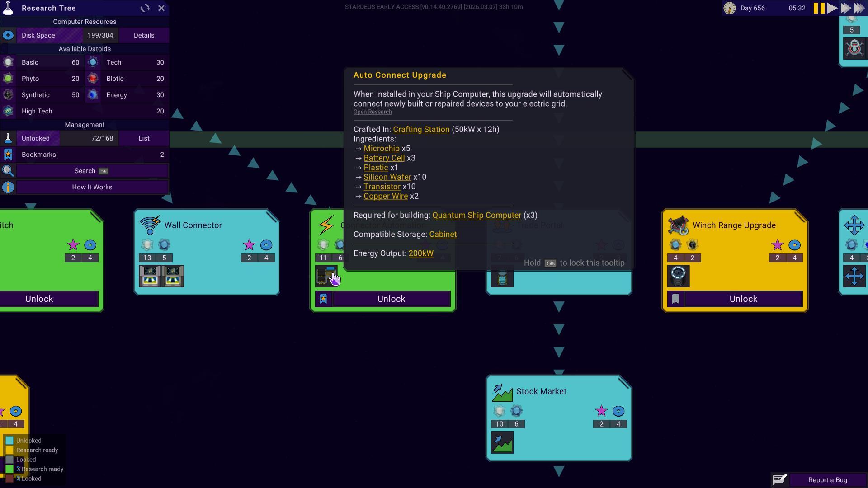Click the Research Tree refresh icon
The image size is (868, 488).
pos(145,8)
